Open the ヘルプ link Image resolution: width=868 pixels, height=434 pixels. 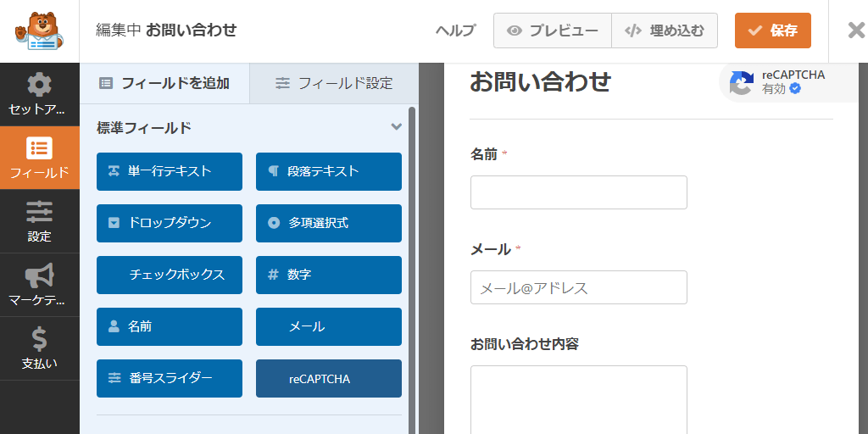tap(455, 31)
